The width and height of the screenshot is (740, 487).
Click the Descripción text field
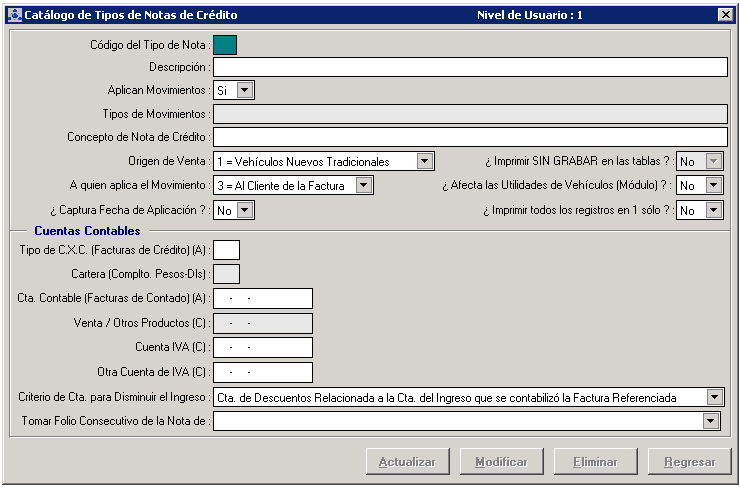pyautogui.click(x=469, y=67)
